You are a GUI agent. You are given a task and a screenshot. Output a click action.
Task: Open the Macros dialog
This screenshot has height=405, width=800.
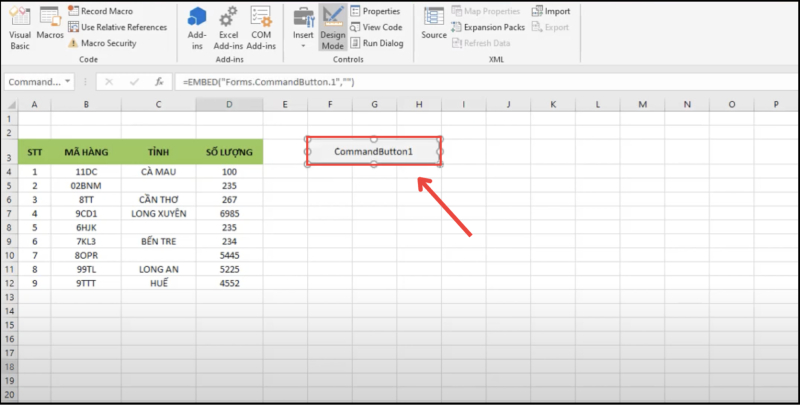pos(50,24)
